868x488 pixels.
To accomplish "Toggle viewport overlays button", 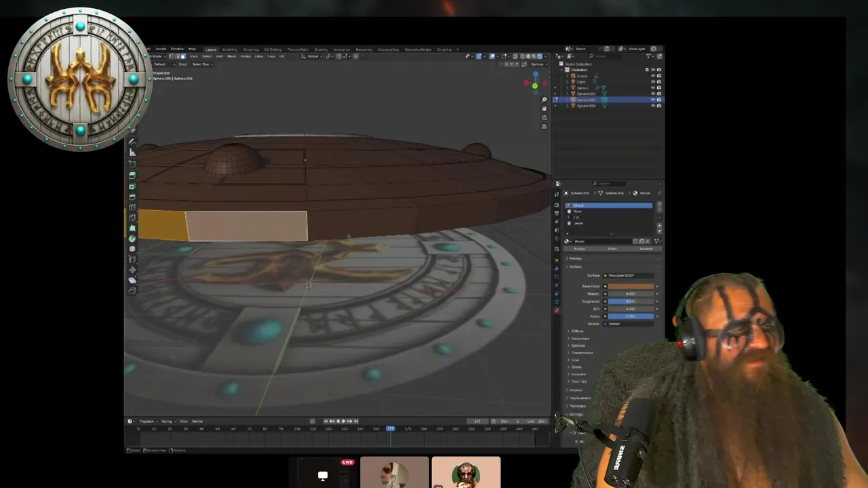I will pyautogui.click(x=492, y=56).
